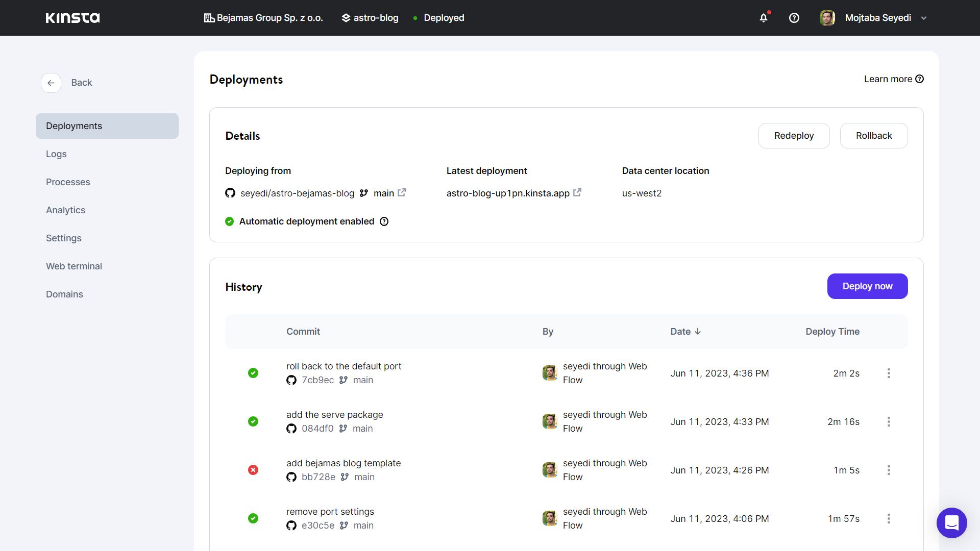The image size is (980, 551).
Task: Sort history by Date column
Action: pos(685,332)
